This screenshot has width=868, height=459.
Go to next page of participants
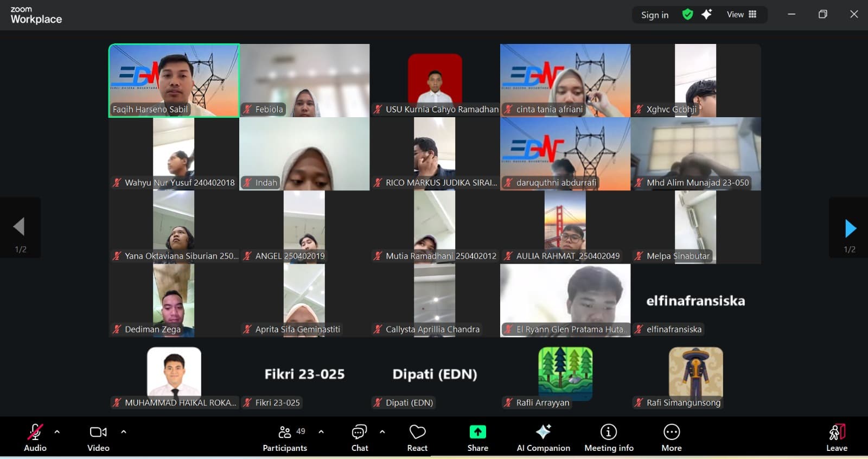[850, 228]
